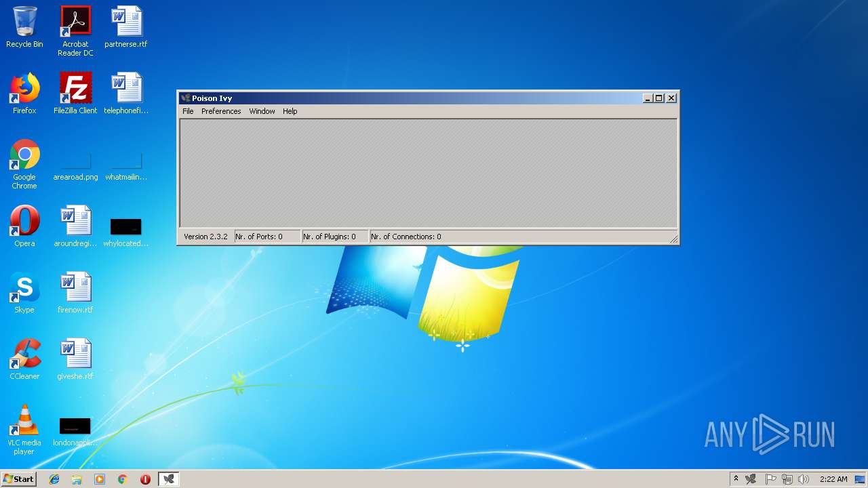Close the Poison Ivy window

coord(671,98)
